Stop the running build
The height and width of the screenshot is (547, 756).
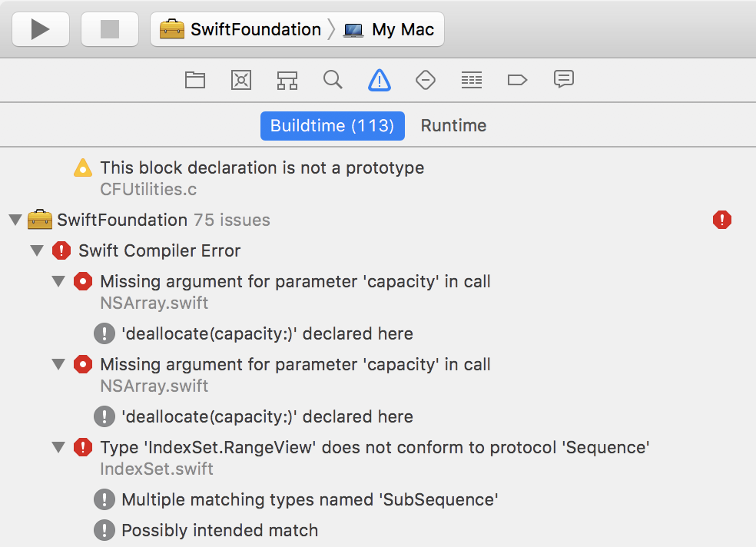(109, 29)
